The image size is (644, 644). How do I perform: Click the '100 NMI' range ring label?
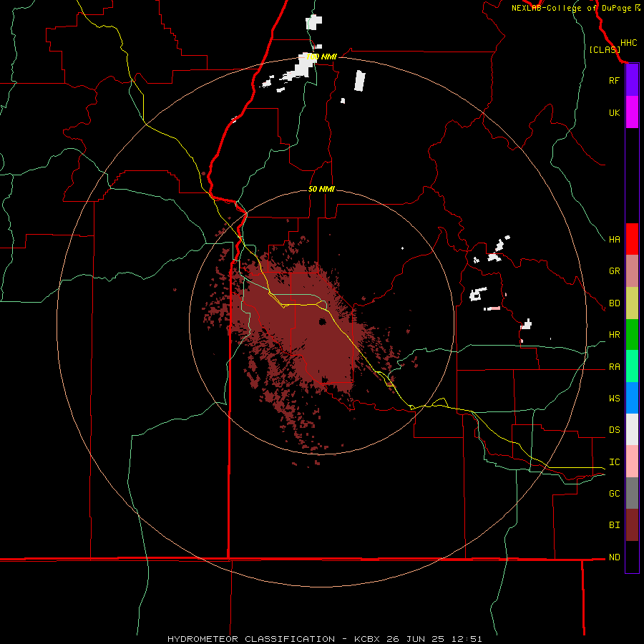coord(321,57)
